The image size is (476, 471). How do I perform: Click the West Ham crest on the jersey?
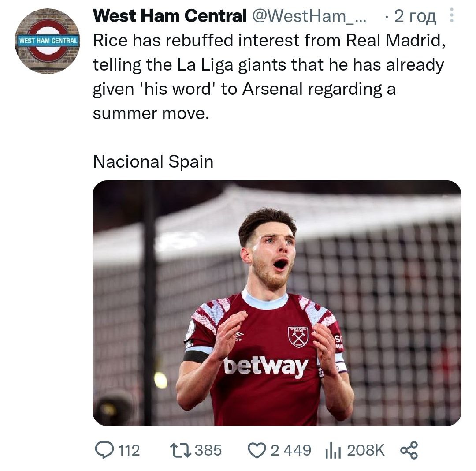[x=298, y=337]
